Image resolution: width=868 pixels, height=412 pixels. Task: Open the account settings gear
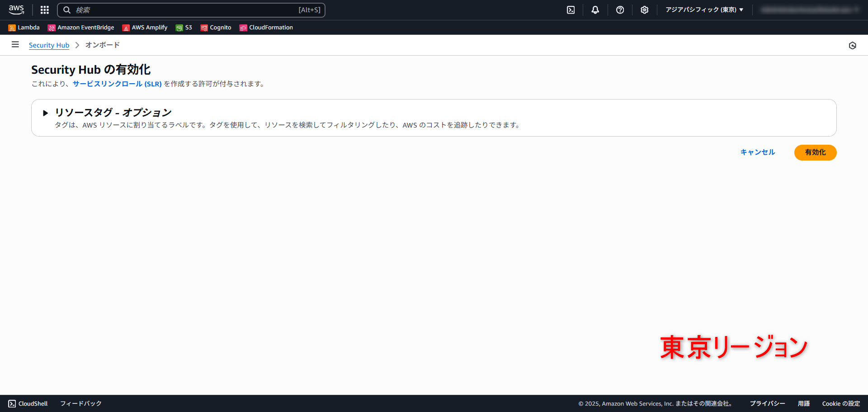point(644,9)
